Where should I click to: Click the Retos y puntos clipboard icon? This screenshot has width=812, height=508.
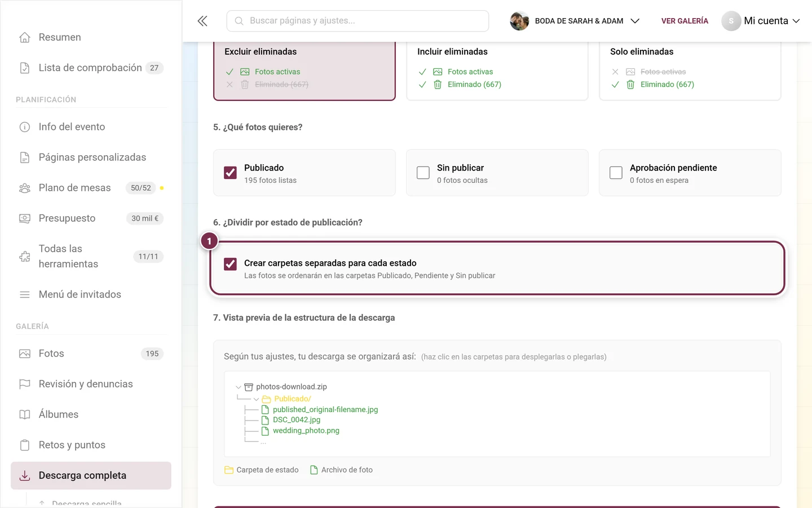[x=25, y=445]
